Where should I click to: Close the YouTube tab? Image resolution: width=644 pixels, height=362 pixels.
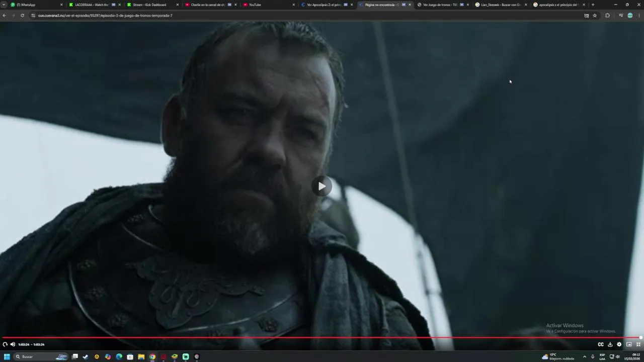(294, 5)
